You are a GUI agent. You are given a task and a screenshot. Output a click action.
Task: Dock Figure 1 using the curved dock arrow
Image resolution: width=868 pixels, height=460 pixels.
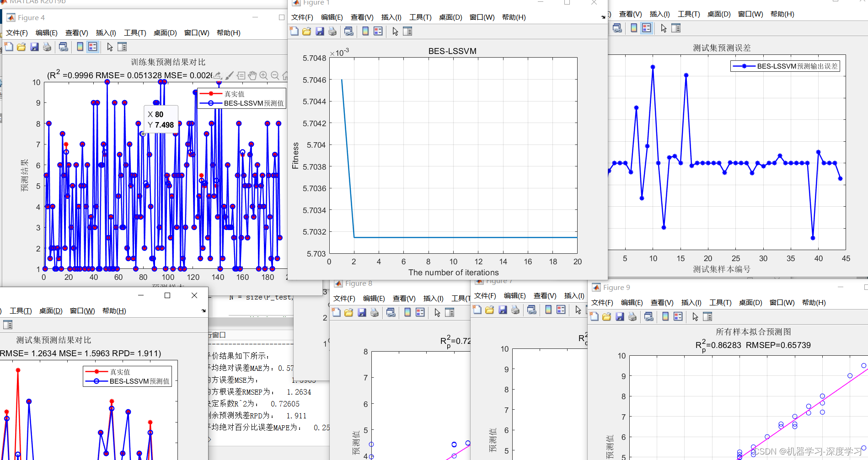[x=603, y=17]
